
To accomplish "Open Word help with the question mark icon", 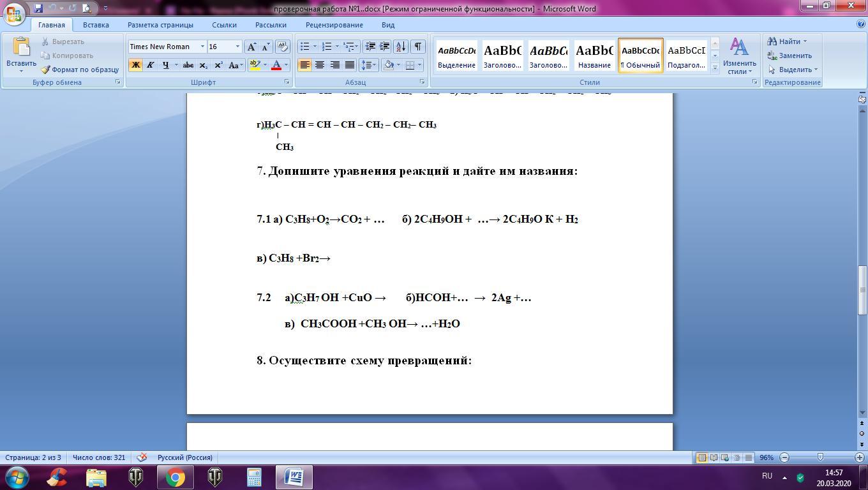I will point(861,24).
